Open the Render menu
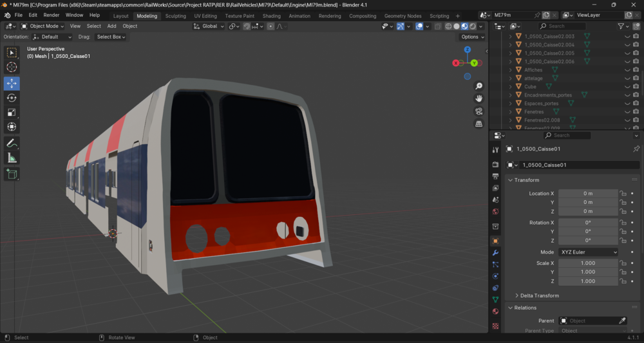The height and width of the screenshot is (343, 644). (x=52, y=15)
